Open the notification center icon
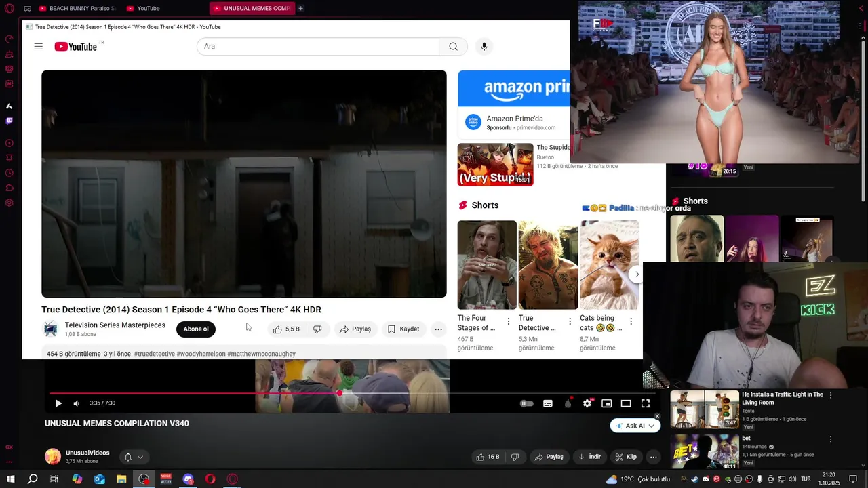This screenshot has width=868, height=488. pyautogui.click(x=853, y=479)
